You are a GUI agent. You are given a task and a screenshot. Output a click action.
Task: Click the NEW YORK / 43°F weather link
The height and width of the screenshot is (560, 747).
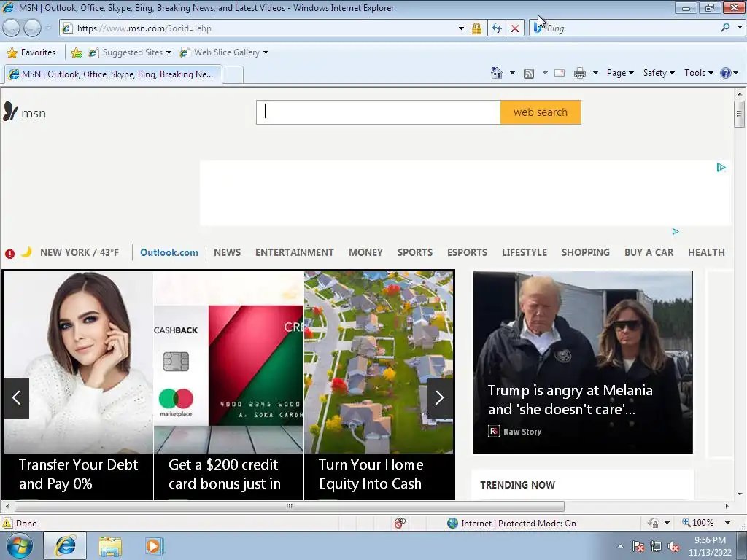[80, 252]
